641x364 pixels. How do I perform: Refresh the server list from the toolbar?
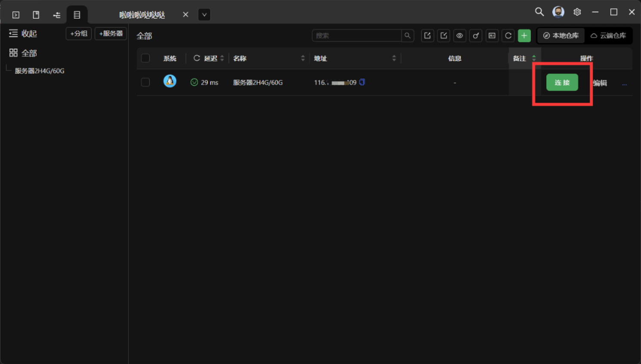coord(508,36)
